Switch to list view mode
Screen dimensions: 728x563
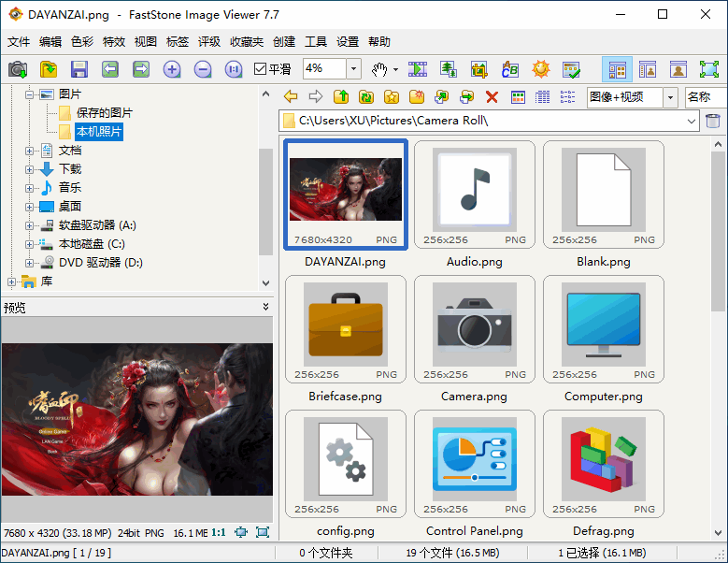(567, 96)
